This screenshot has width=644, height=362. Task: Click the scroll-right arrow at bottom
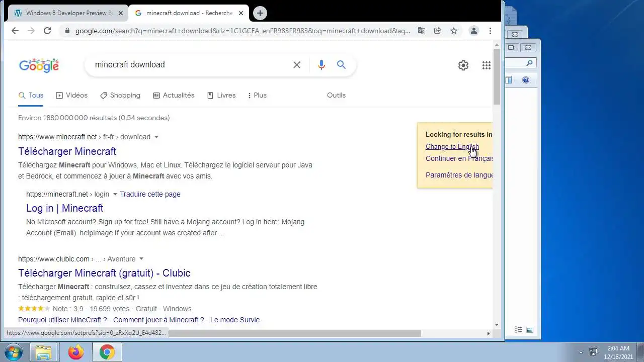pos(488,333)
